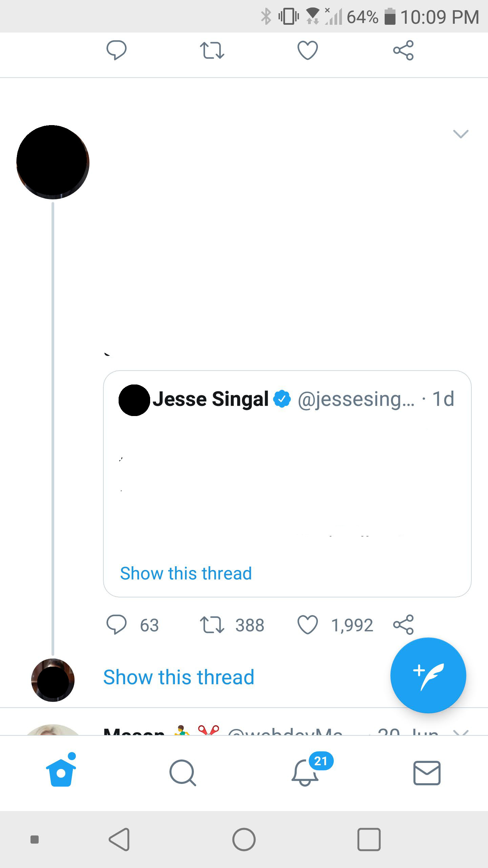Share the tweet via top share icon

pos(403,50)
